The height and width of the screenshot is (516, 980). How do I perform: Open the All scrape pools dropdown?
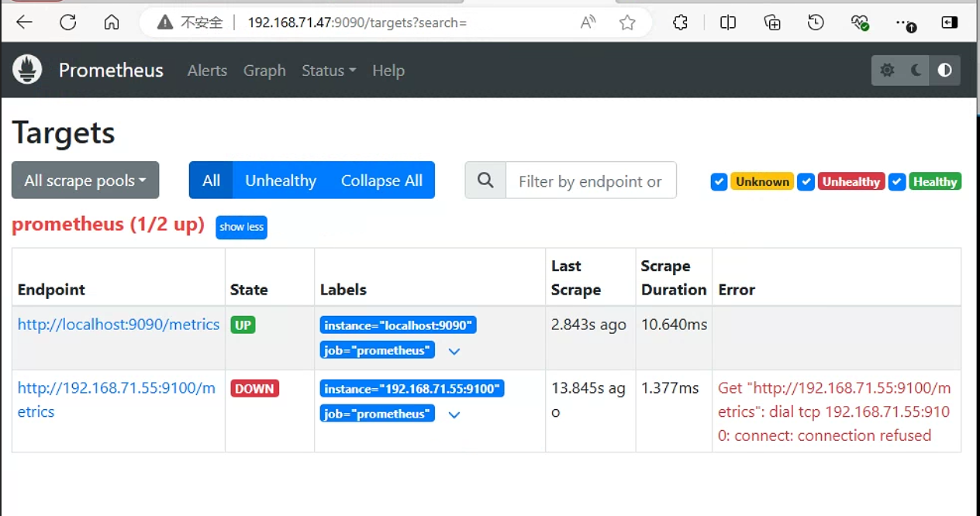click(85, 181)
